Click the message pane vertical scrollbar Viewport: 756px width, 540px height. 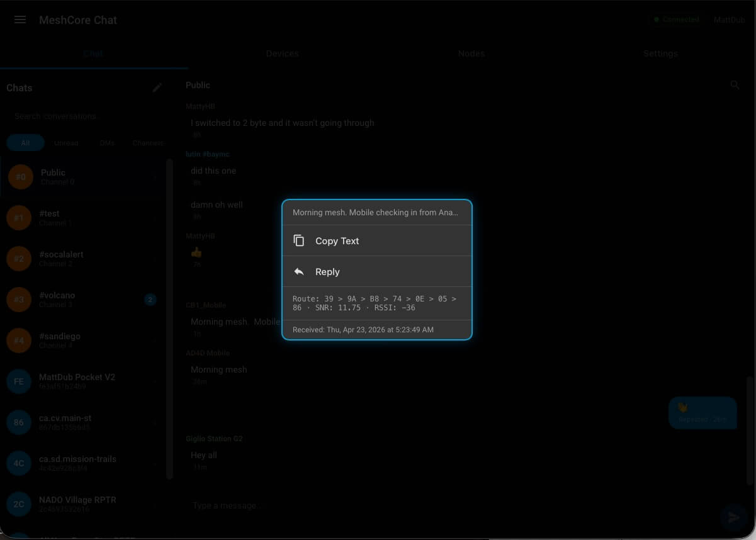pyautogui.click(x=749, y=431)
